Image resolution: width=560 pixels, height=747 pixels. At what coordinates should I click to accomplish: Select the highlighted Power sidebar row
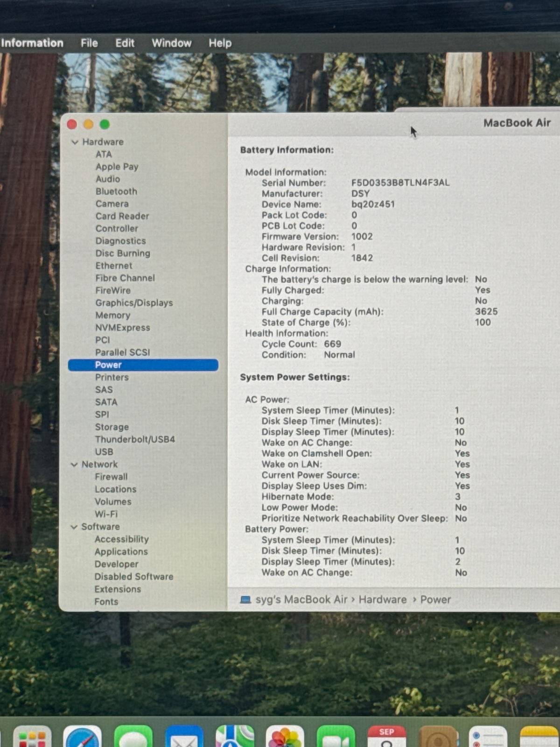click(x=143, y=365)
